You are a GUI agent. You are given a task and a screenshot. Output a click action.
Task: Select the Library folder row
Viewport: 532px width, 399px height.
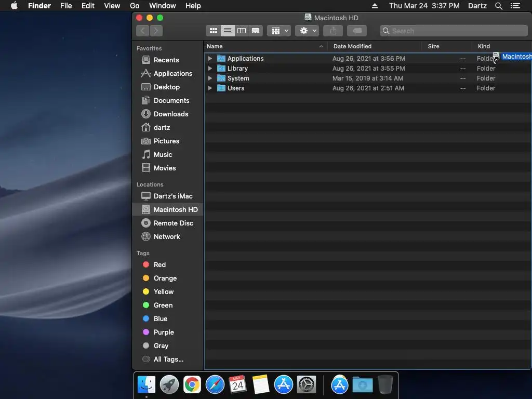[x=368, y=68]
